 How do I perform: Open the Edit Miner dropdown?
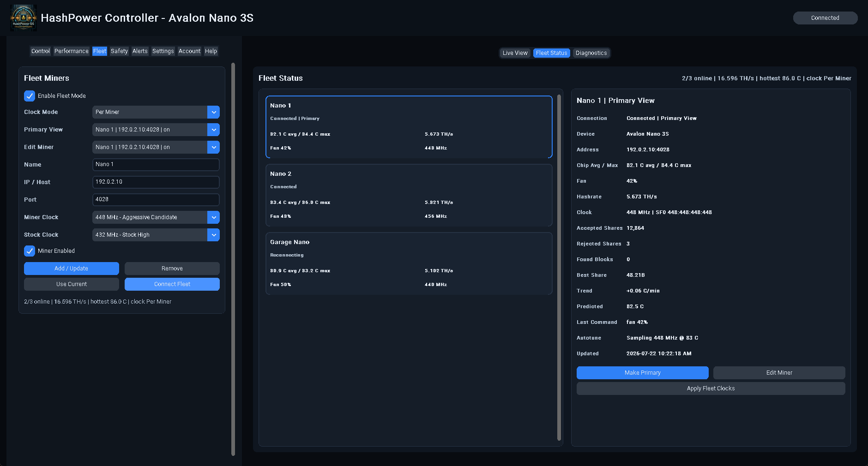click(156, 147)
